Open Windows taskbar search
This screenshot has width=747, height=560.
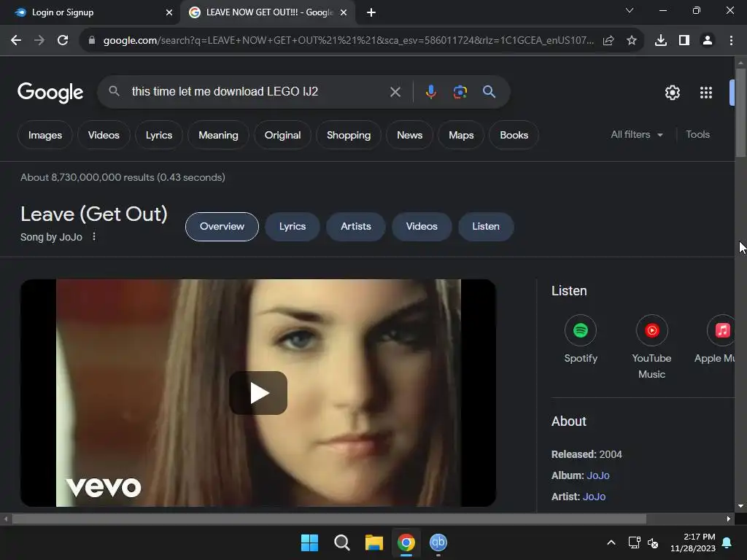click(x=341, y=542)
